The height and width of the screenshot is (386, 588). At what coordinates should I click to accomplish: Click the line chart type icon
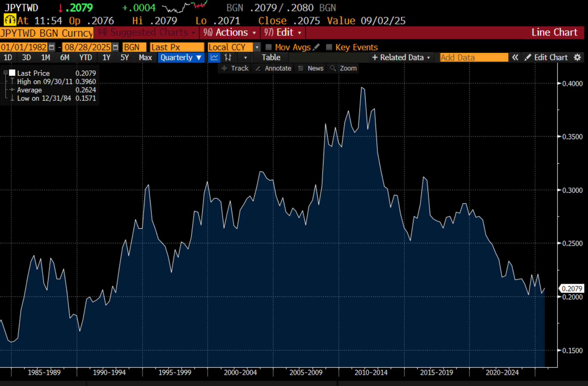coord(214,57)
